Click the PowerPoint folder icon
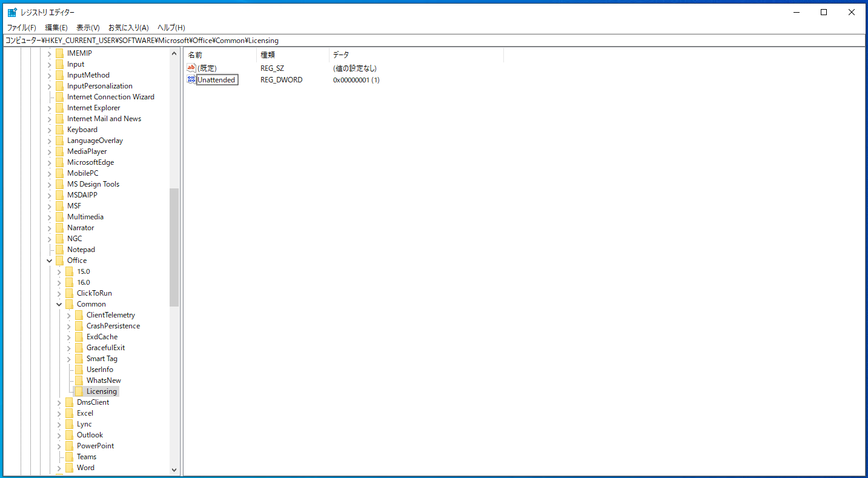The height and width of the screenshot is (478, 868). coord(70,446)
